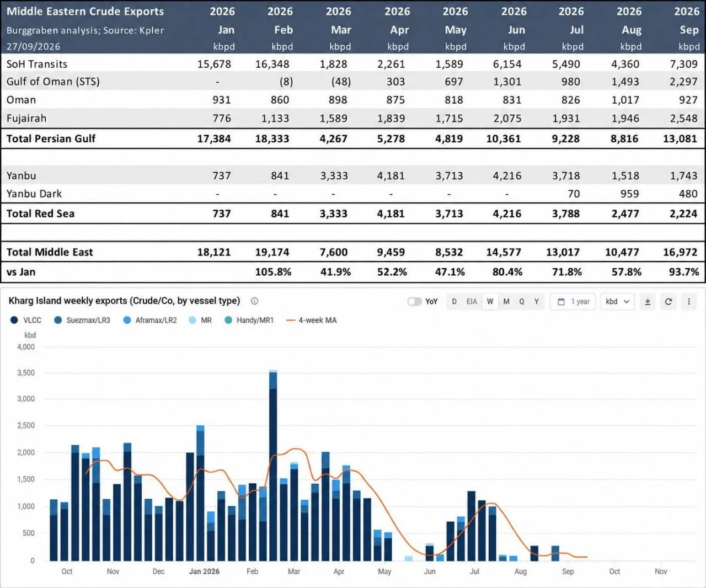Open the 1 year date range picker
706x588 pixels.
(573, 302)
